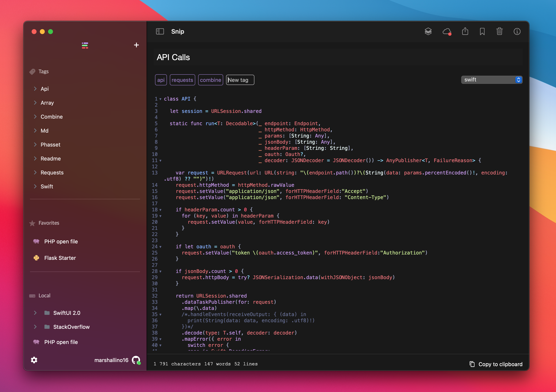
Task: Expand the Array tag chevron
Action: tap(35, 103)
